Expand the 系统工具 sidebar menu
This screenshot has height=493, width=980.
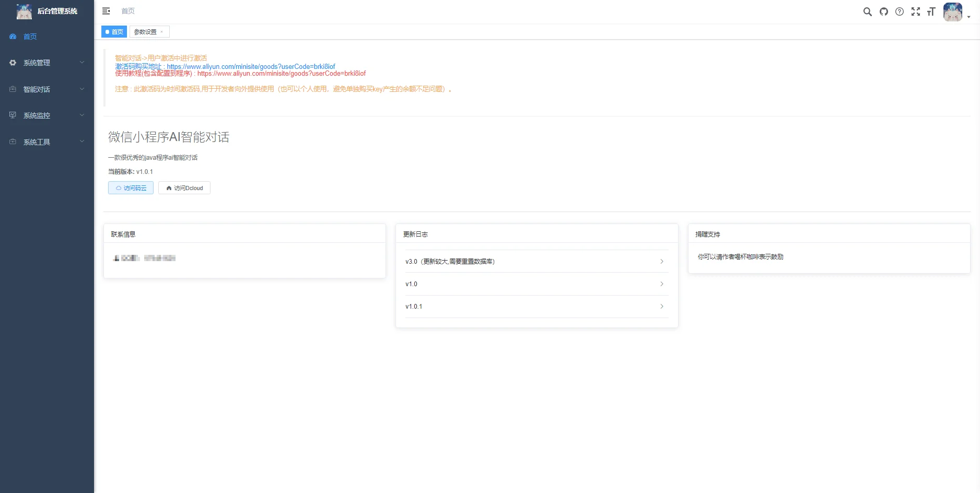click(47, 142)
